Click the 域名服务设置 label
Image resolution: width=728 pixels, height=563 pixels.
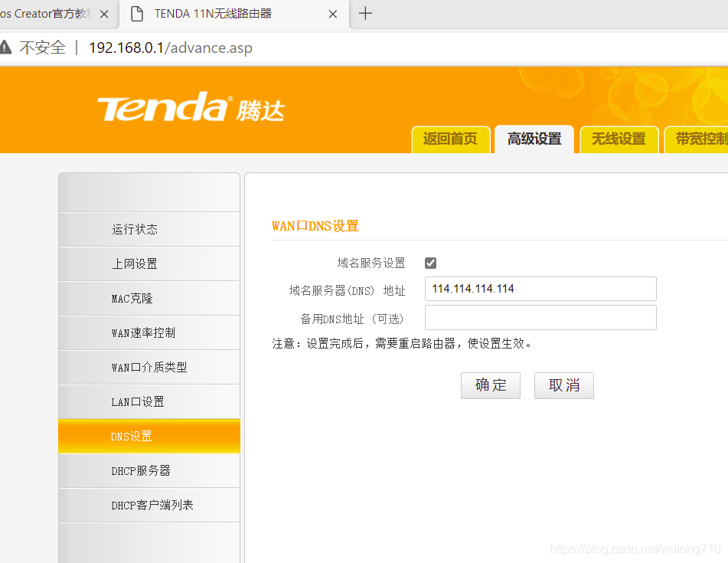(x=371, y=263)
